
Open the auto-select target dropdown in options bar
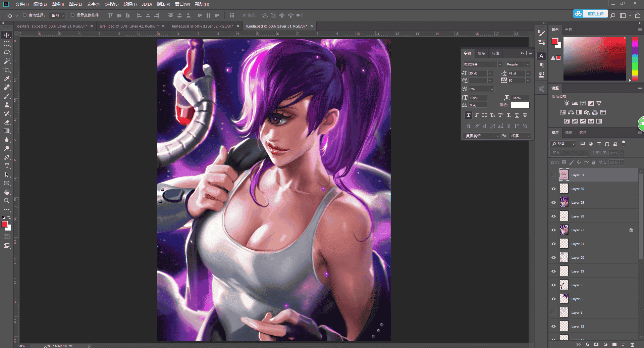pyautogui.click(x=57, y=15)
